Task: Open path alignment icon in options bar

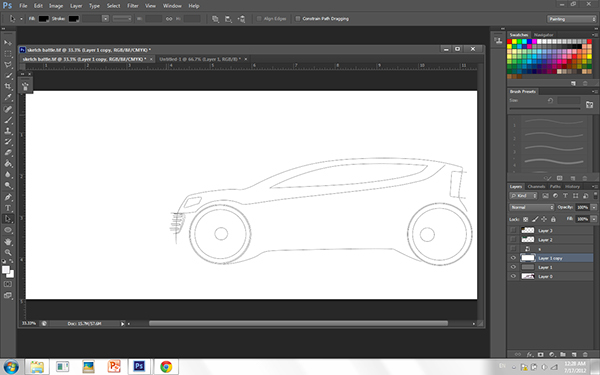Action: pos(228,19)
